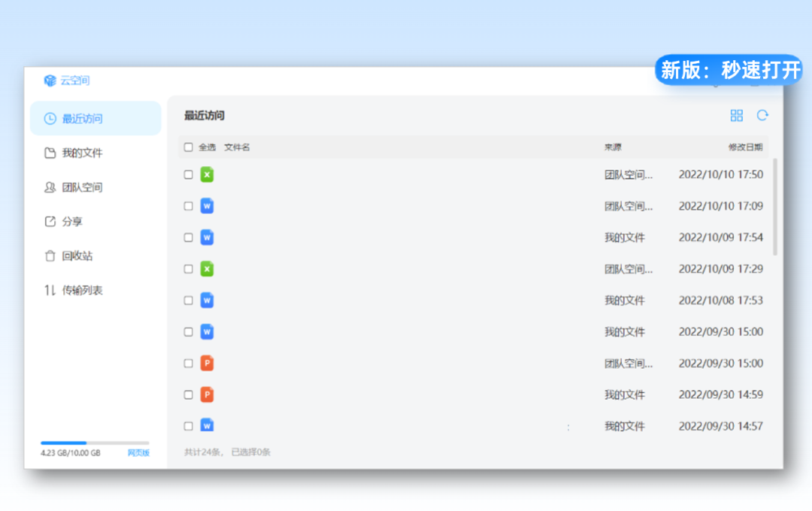
Task: Tick checkbox of file dated 2022/10/08 17:53
Action: 189,300
